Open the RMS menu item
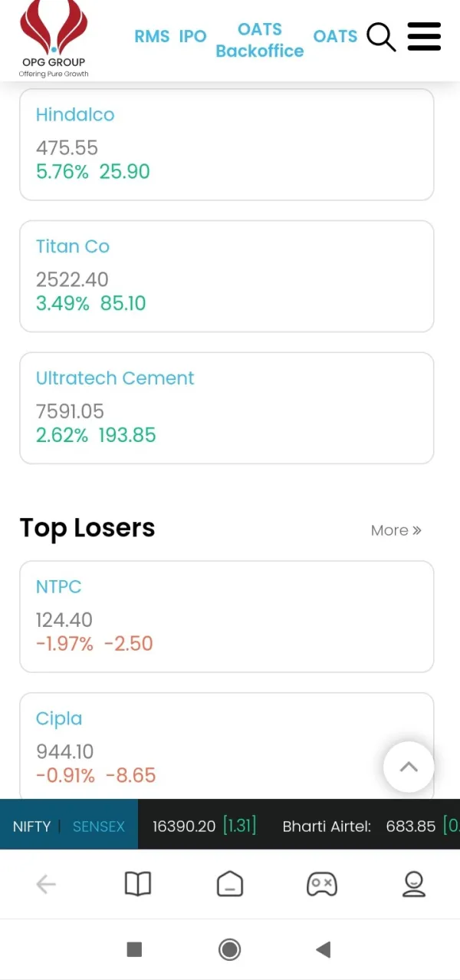Screen dimensions: 460x980 pyautogui.click(x=152, y=36)
